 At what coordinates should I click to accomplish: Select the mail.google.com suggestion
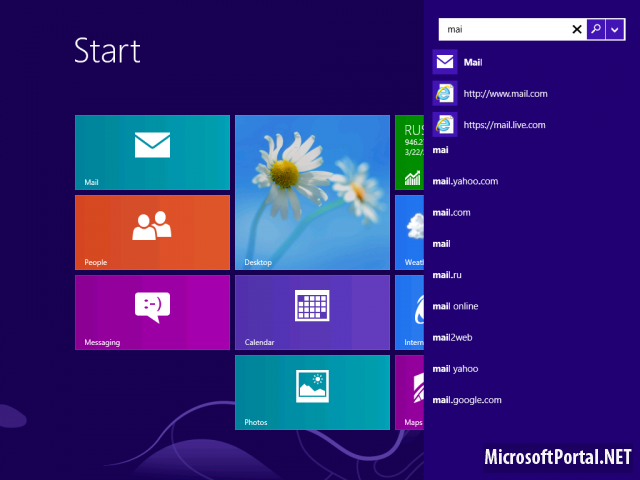click(467, 400)
